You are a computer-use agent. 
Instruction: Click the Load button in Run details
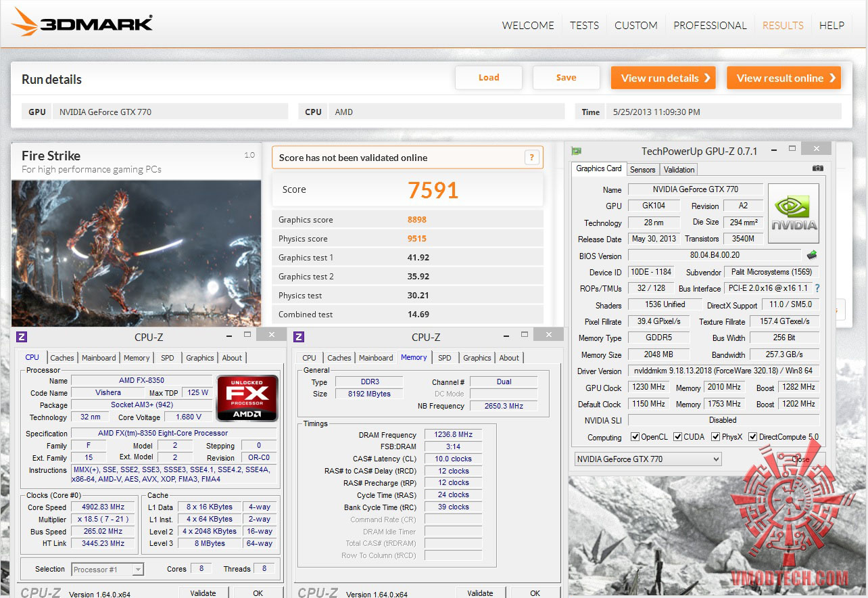(x=489, y=78)
